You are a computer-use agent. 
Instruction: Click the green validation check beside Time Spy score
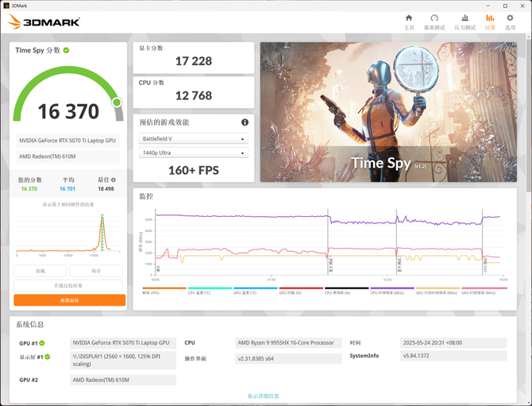click(x=67, y=50)
